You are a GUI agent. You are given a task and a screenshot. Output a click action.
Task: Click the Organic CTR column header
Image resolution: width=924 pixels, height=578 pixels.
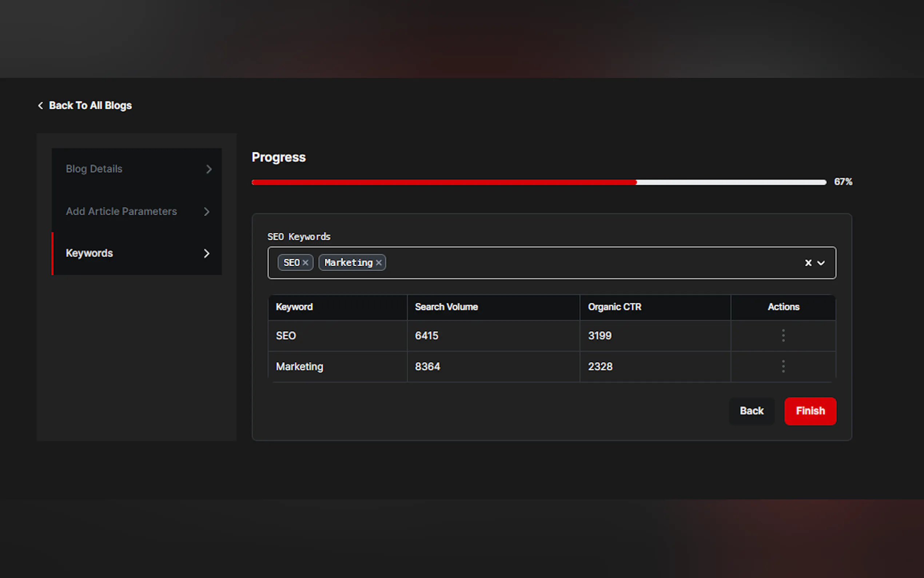click(614, 307)
